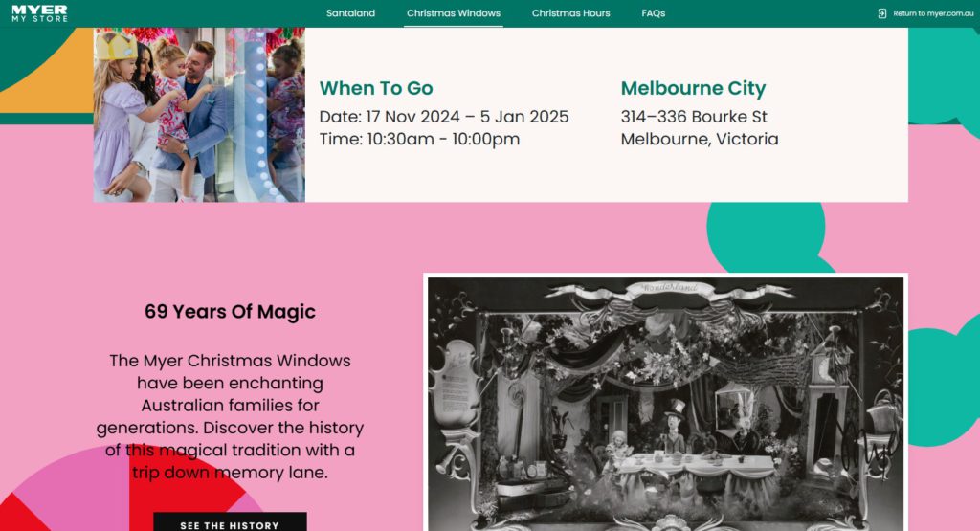The height and width of the screenshot is (531, 980).
Task: Click the When To Go heading
Action: pyautogui.click(x=376, y=88)
